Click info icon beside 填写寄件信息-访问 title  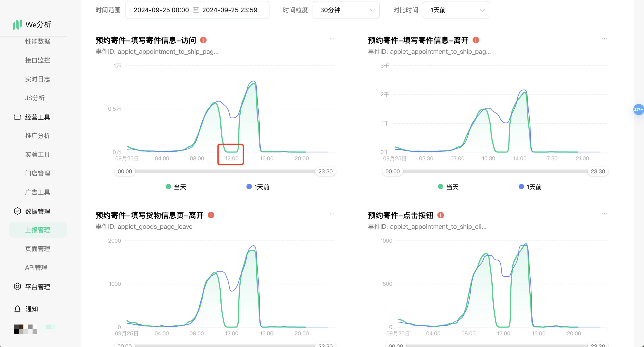(x=203, y=40)
